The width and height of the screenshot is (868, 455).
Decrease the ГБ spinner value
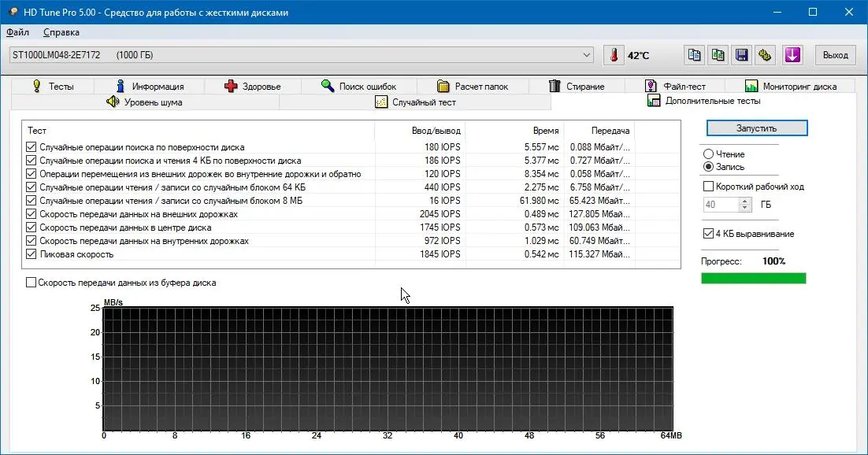coord(744,208)
